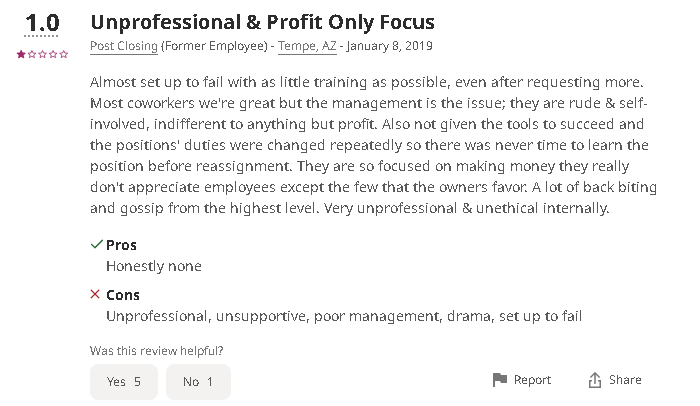Click the 'Honestly none' pros text
The height and width of the screenshot is (406, 700).
[x=153, y=266]
